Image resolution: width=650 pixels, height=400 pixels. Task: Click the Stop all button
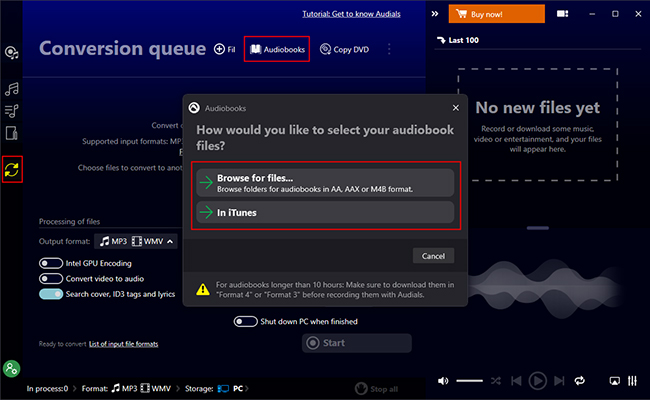click(376, 389)
